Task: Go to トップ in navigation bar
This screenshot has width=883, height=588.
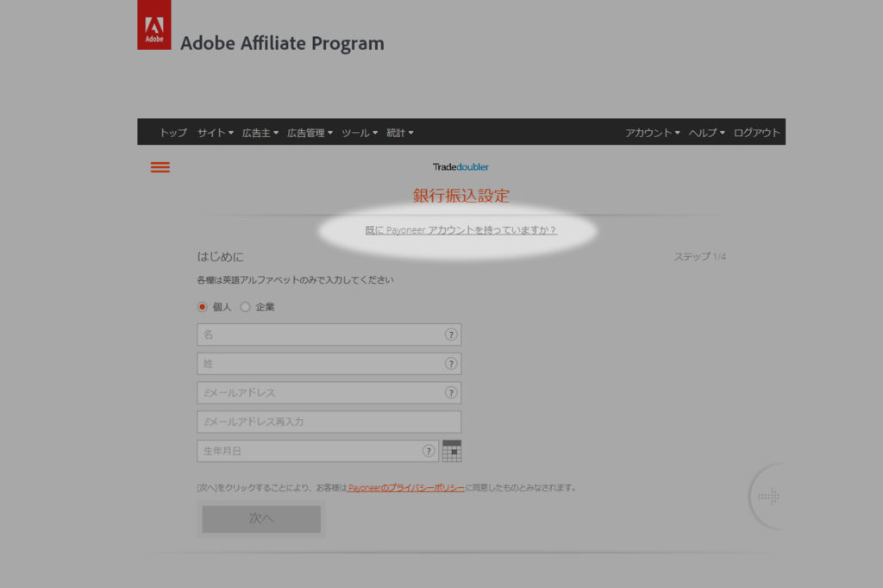Action: point(172,133)
